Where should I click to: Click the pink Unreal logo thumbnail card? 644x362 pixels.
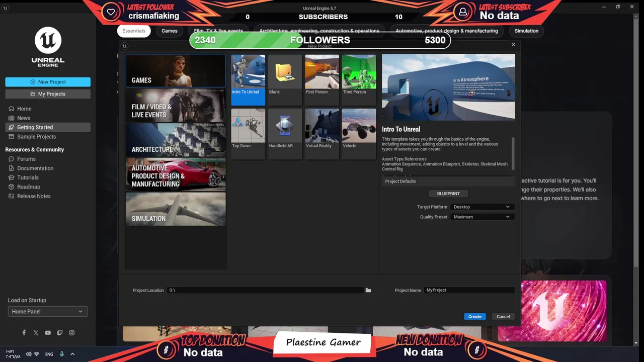552,311
